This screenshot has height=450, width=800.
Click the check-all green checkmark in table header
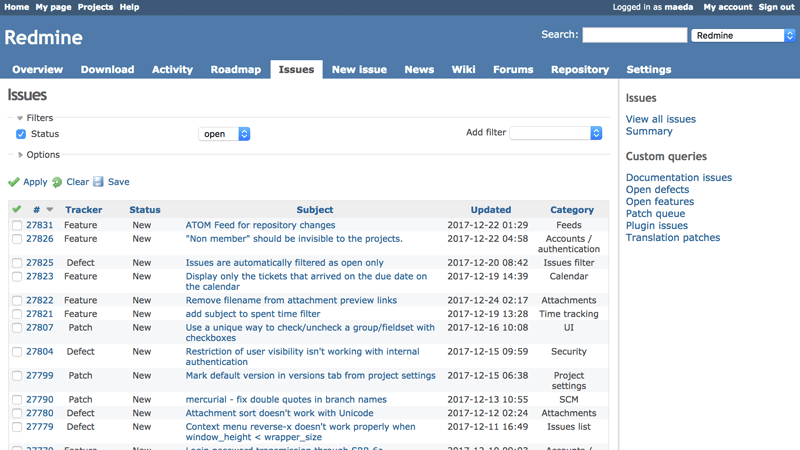[x=17, y=209]
